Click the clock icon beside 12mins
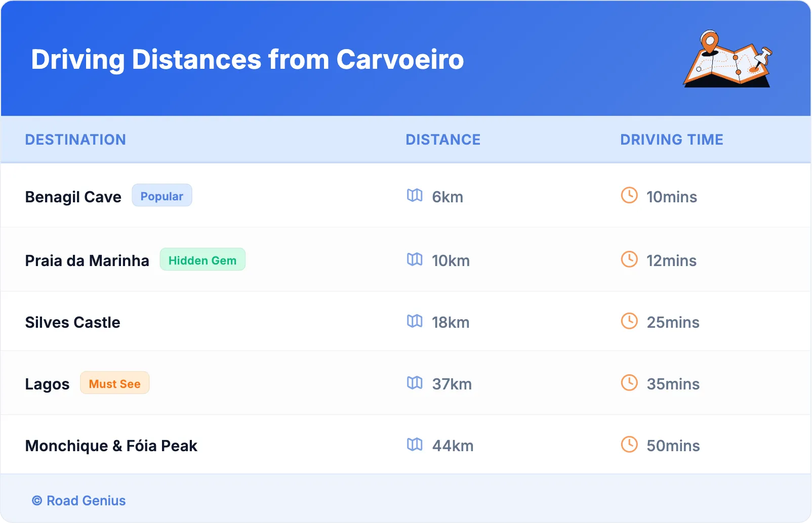This screenshot has width=812, height=523. click(x=629, y=259)
